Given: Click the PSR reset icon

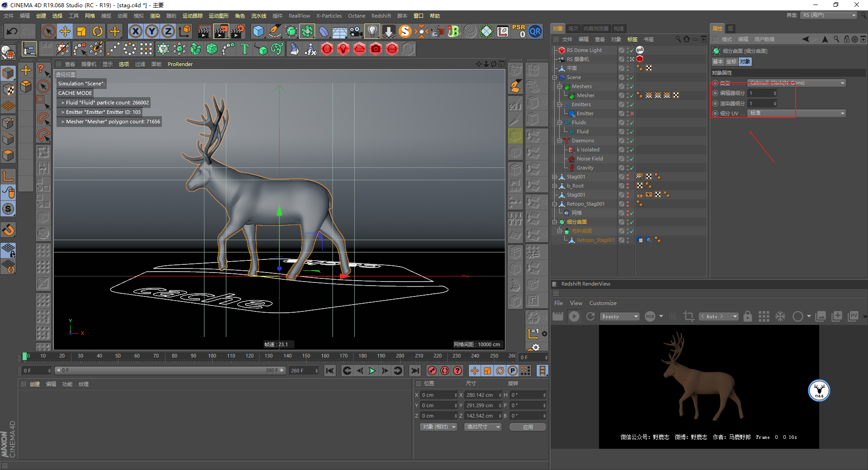Looking at the screenshot, I should [519, 31].
